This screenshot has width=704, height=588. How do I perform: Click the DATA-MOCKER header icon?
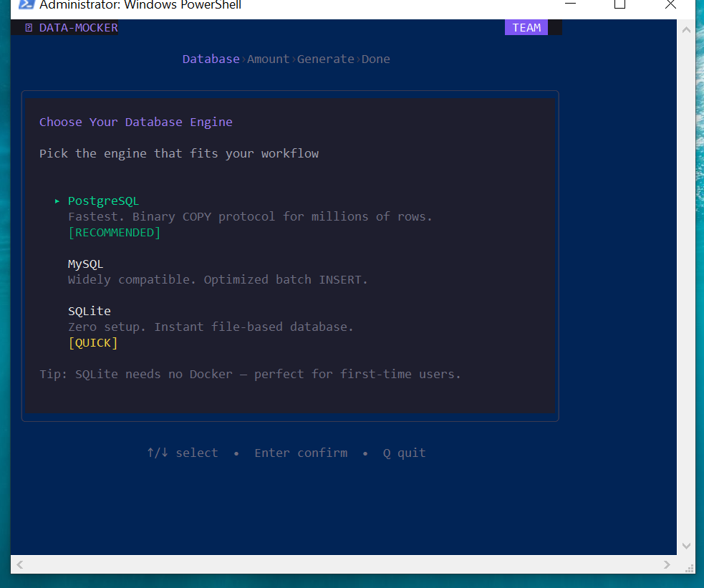click(x=29, y=28)
